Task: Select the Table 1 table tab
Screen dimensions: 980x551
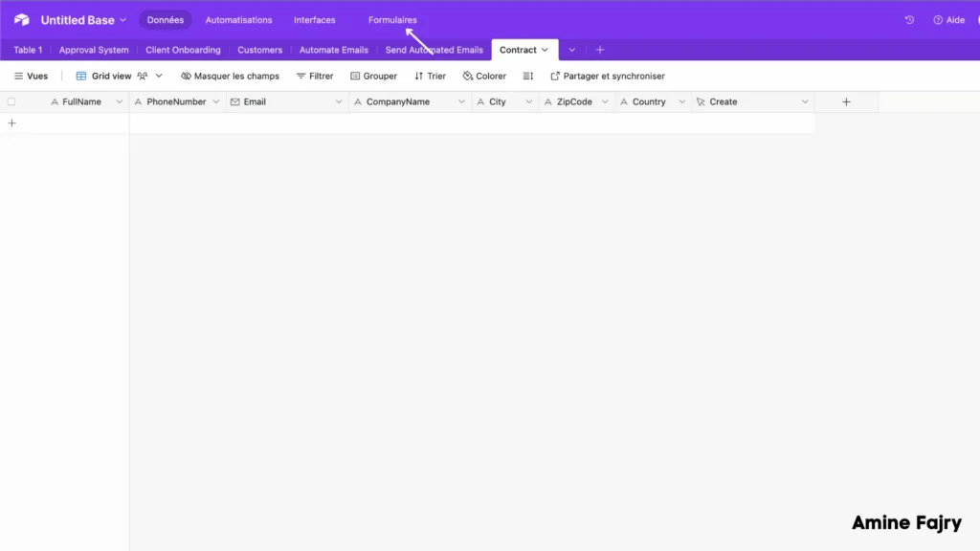Action: 28,50
